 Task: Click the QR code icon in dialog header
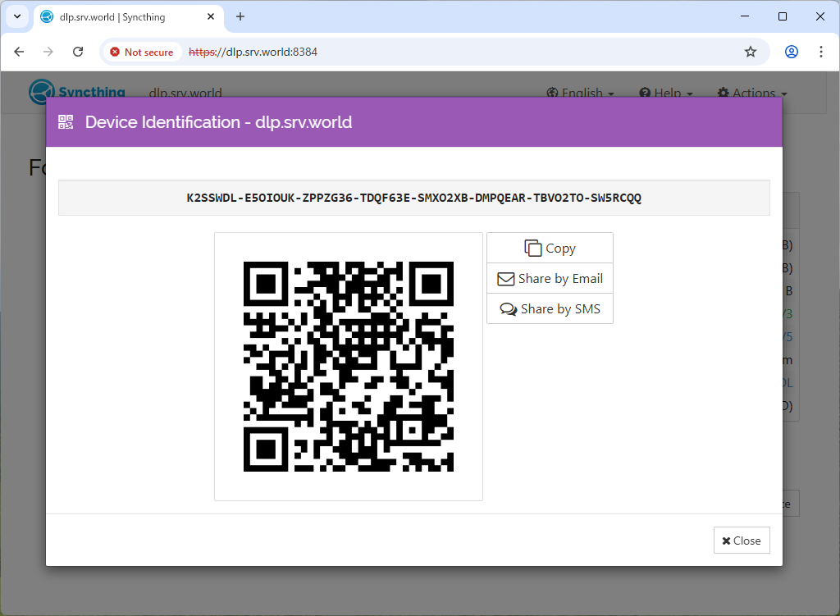pyautogui.click(x=66, y=122)
